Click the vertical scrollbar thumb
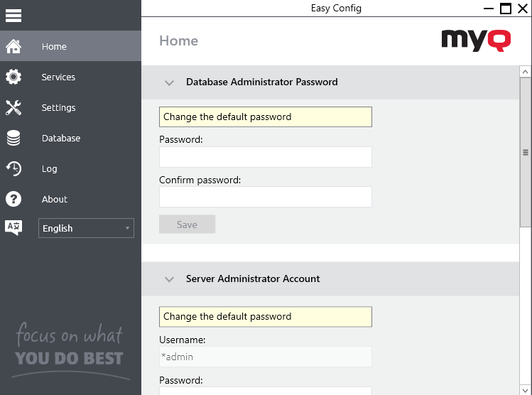This screenshot has height=395, width=532. click(x=526, y=152)
